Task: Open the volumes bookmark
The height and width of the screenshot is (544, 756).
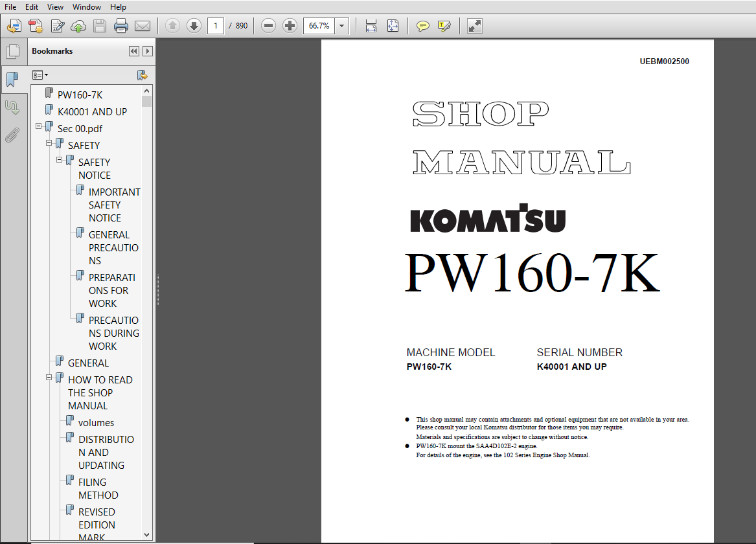Action: 96,423
